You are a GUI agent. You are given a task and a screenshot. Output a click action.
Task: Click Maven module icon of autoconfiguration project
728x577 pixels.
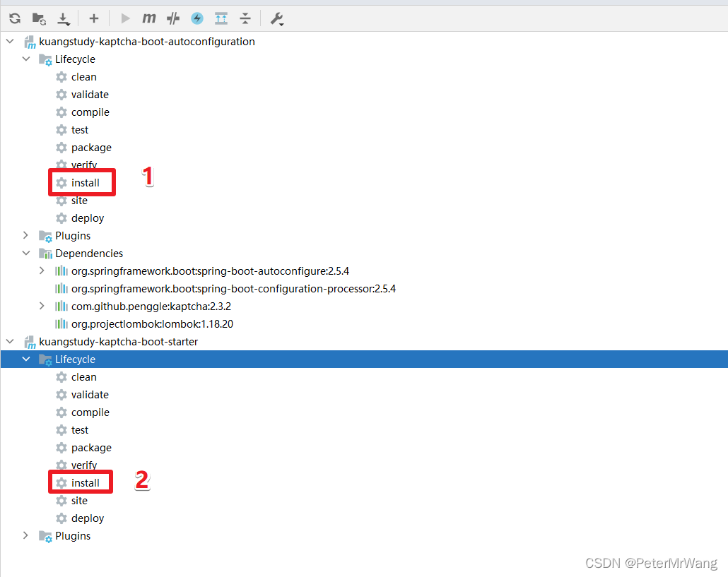click(30, 42)
